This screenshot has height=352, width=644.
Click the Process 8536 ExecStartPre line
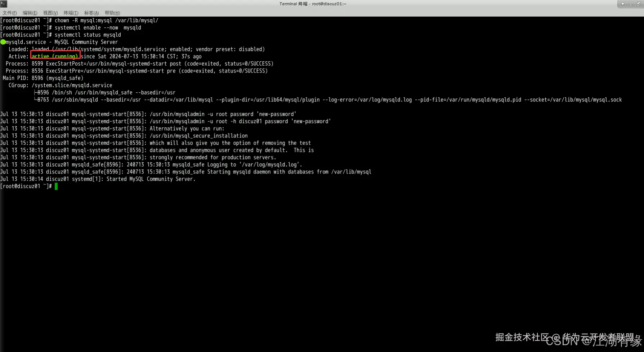coord(137,71)
